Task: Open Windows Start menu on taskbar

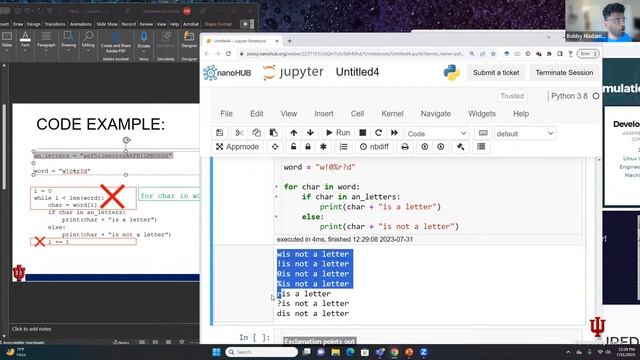Action: pos(216,352)
